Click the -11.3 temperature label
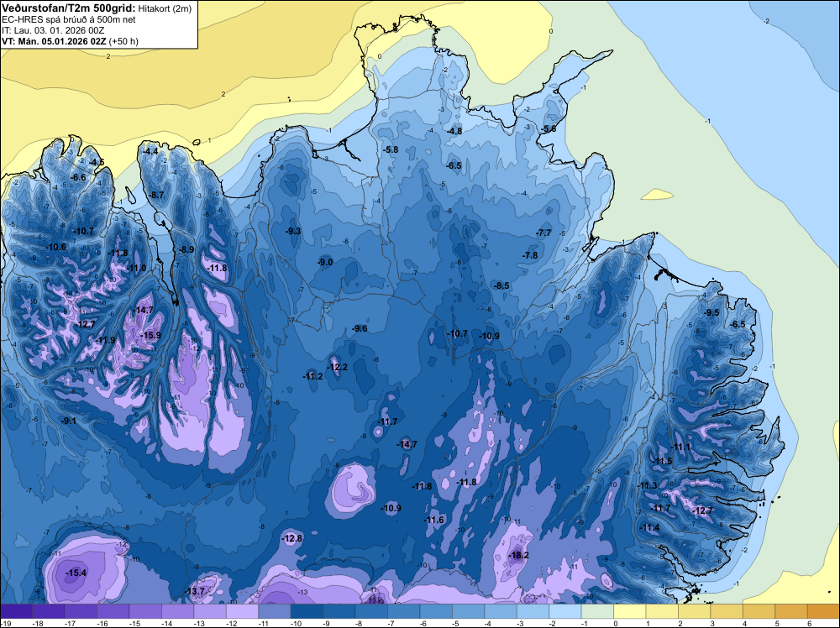840x628 pixels. click(648, 485)
